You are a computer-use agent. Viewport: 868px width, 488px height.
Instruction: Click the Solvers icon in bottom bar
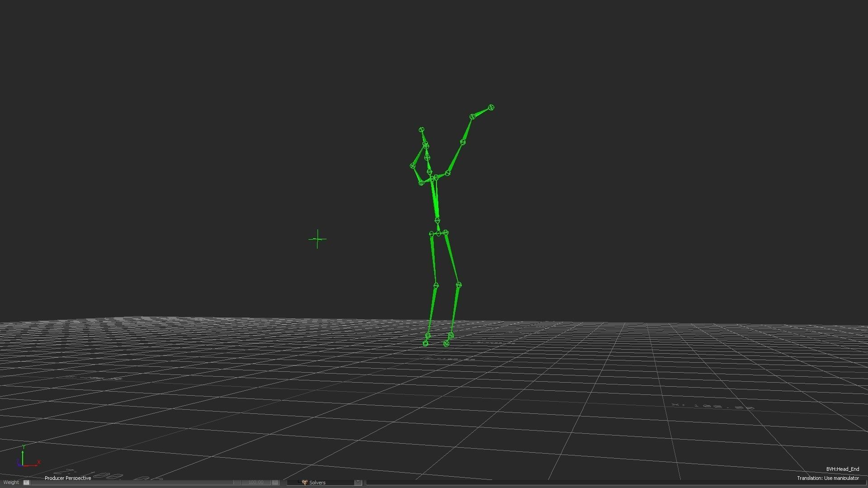pyautogui.click(x=304, y=483)
